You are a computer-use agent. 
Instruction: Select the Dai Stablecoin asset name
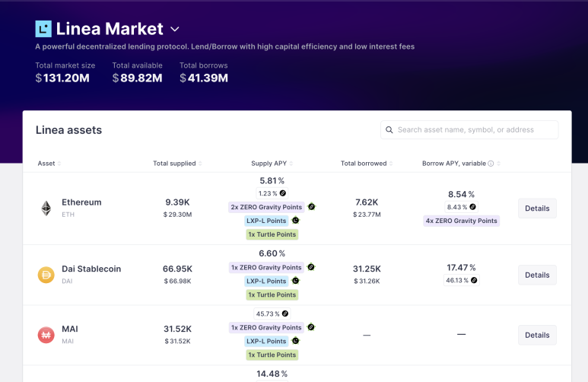(x=91, y=269)
